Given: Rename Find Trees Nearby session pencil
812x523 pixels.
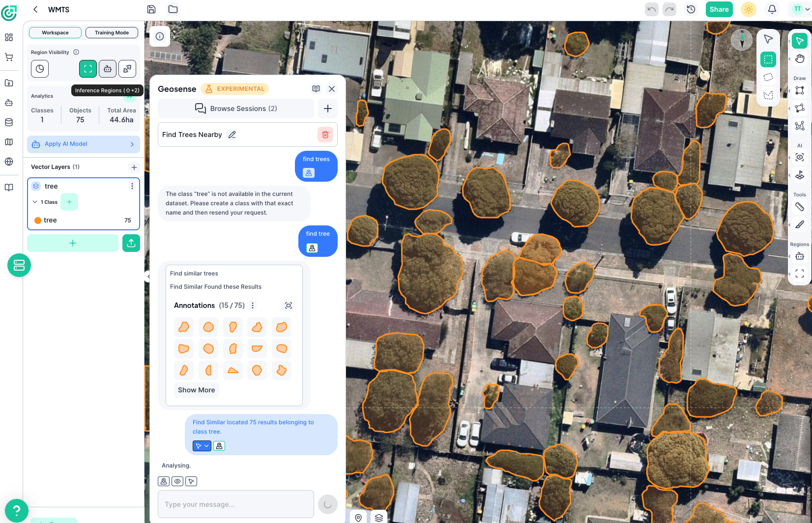Looking at the screenshot, I should tap(232, 135).
